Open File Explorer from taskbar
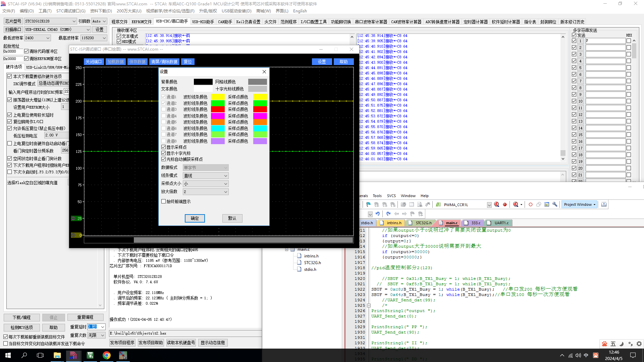This screenshot has width=644, height=362. [x=57, y=355]
